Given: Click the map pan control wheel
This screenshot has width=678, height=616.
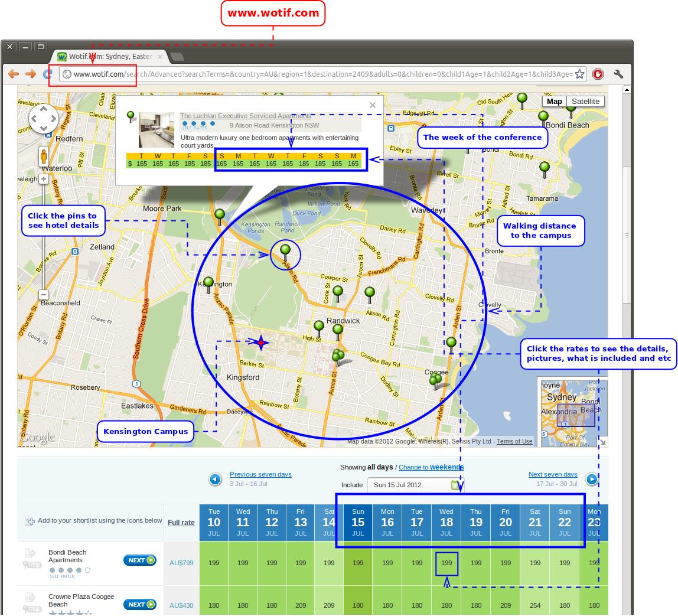Looking at the screenshot, I should 44,118.
